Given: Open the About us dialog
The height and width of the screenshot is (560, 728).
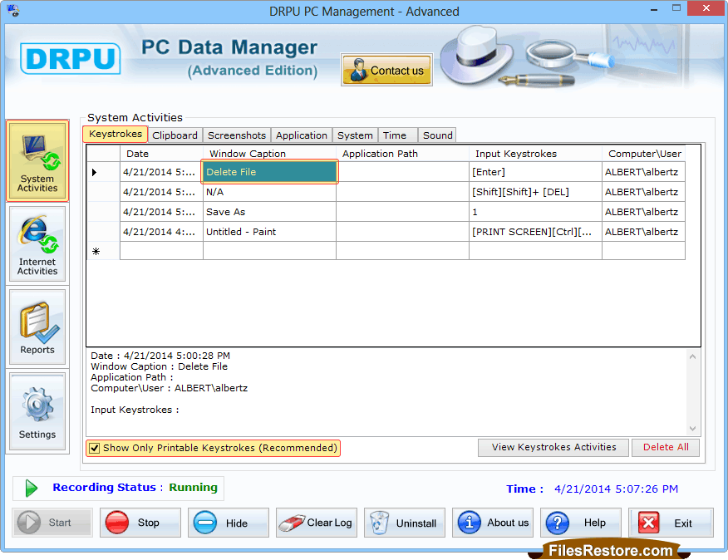Looking at the screenshot, I should click(493, 523).
